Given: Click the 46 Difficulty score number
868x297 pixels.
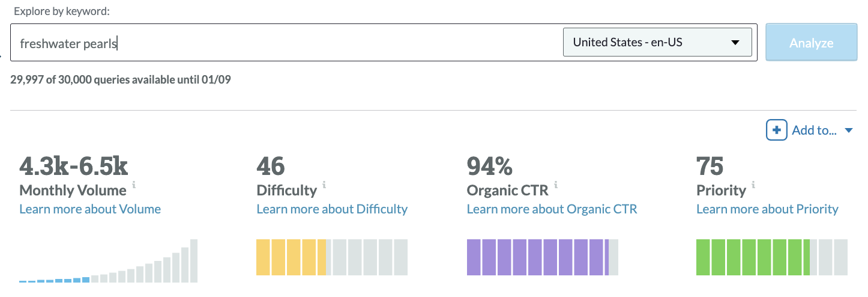Looking at the screenshot, I should tap(271, 165).
